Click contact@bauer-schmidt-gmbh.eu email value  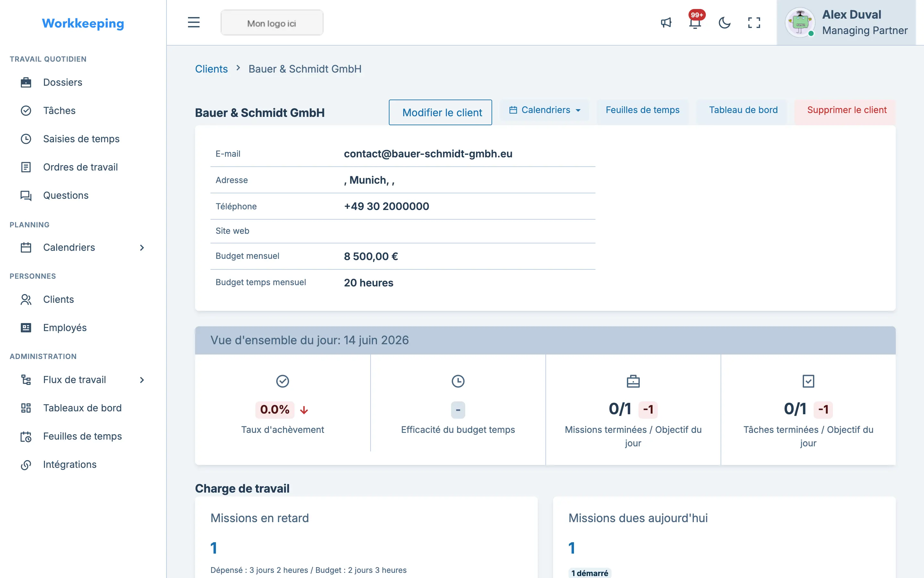point(428,154)
